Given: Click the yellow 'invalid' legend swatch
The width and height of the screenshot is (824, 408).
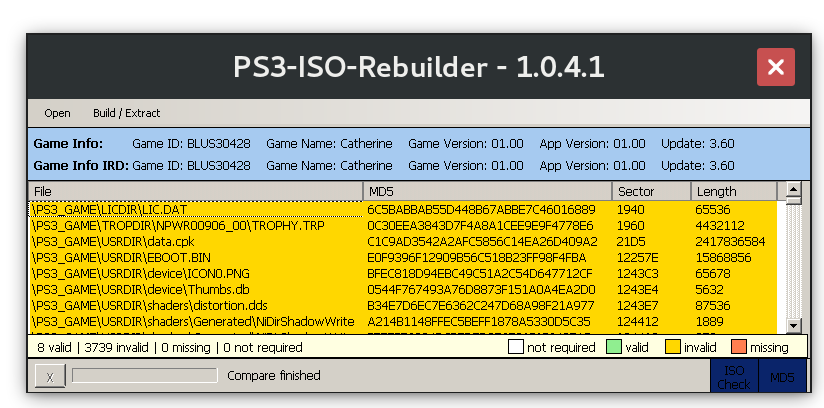Looking at the screenshot, I should tap(673, 348).
